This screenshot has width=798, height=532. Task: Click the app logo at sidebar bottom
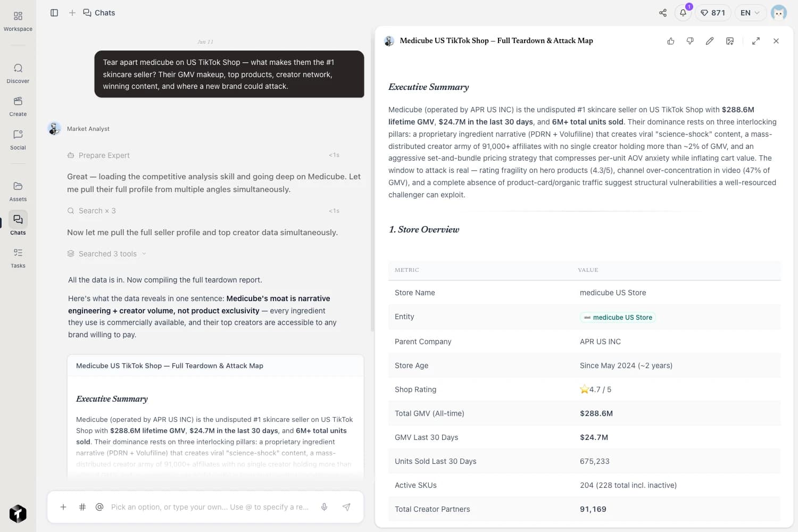tap(18, 513)
